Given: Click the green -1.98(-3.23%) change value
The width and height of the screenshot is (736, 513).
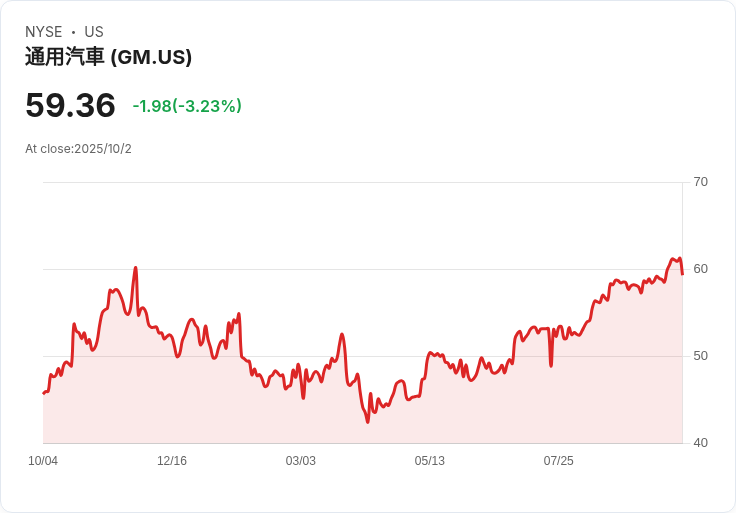Looking at the screenshot, I should 187,106.
